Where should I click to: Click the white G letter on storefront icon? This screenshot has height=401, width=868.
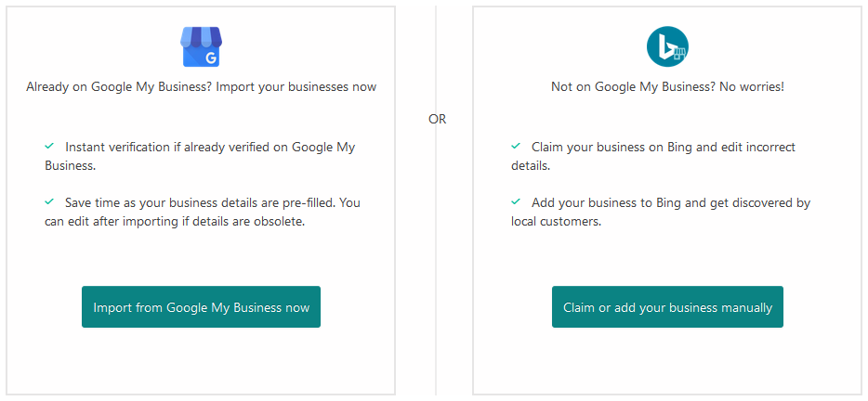210,58
